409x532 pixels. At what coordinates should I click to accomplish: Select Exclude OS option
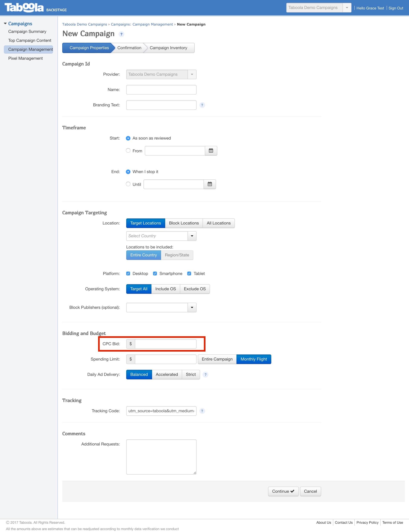pos(195,289)
